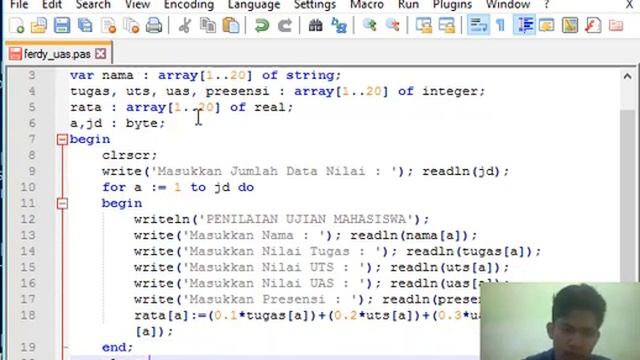Screen dimensions: 640x360
Task: Undo the last edit with the green arrow
Action: (x=262, y=25)
